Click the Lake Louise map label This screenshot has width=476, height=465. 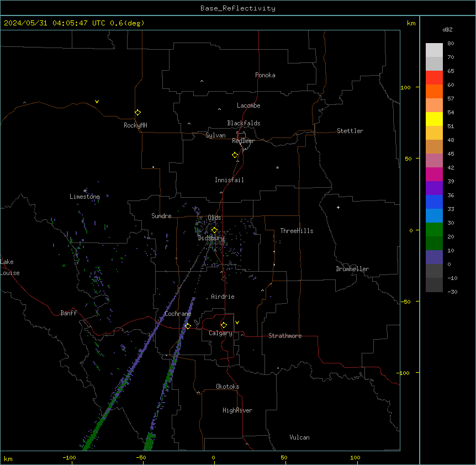10,267
